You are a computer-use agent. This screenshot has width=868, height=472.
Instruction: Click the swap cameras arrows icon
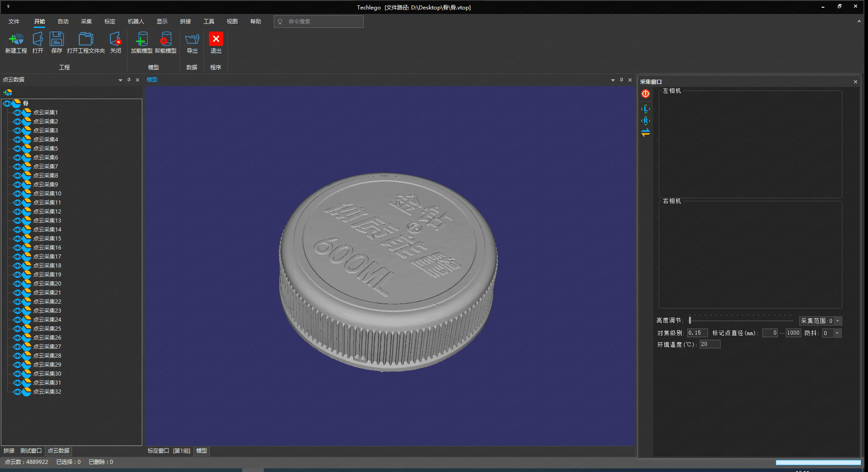[646, 133]
